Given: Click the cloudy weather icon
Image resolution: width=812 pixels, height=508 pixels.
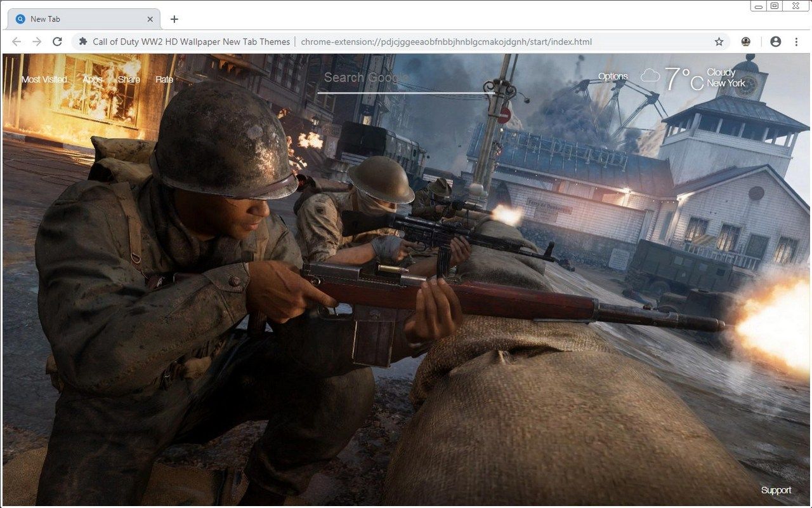Looking at the screenshot, I should point(650,76).
